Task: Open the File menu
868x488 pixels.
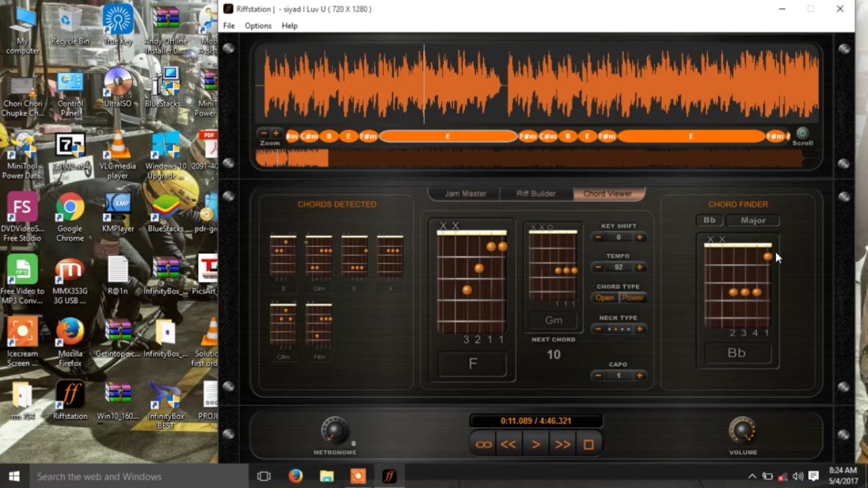Action: [229, 26]
